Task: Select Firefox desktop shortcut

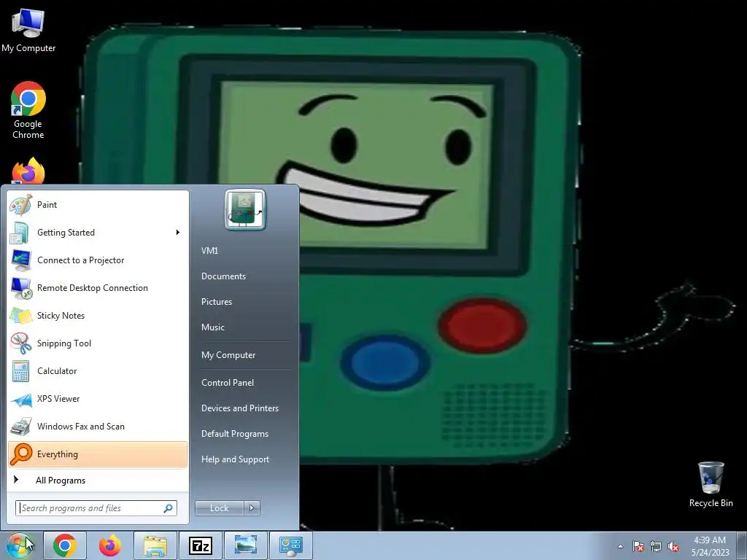Action: 28,171
